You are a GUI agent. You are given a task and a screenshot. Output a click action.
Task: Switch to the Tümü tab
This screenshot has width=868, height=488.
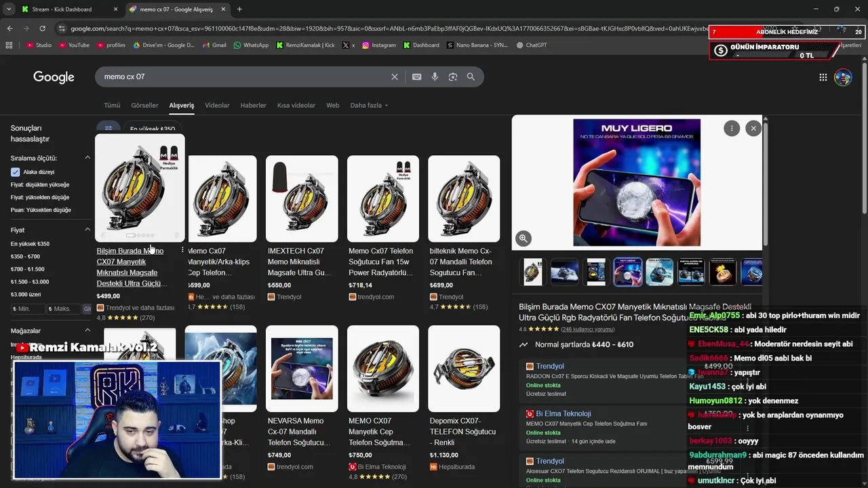(112, 106)
